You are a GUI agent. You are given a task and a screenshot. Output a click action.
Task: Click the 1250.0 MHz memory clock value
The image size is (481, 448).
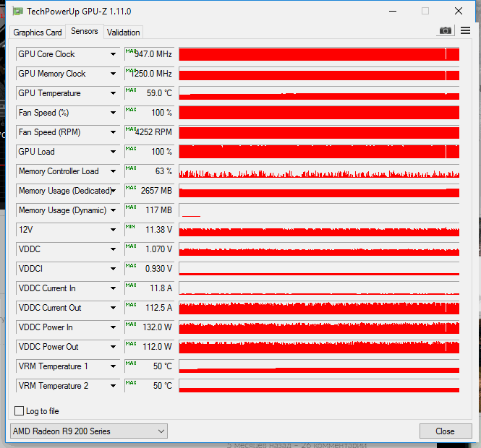(150, 74)
